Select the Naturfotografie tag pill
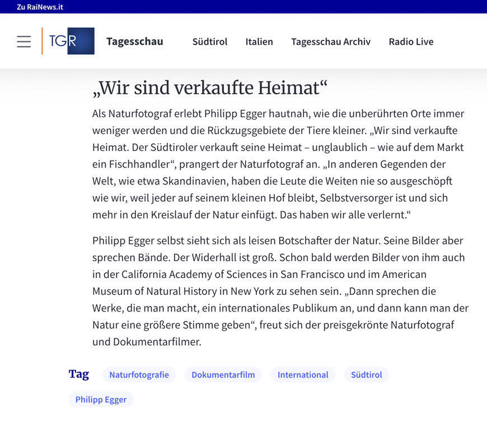 point(139,375)
